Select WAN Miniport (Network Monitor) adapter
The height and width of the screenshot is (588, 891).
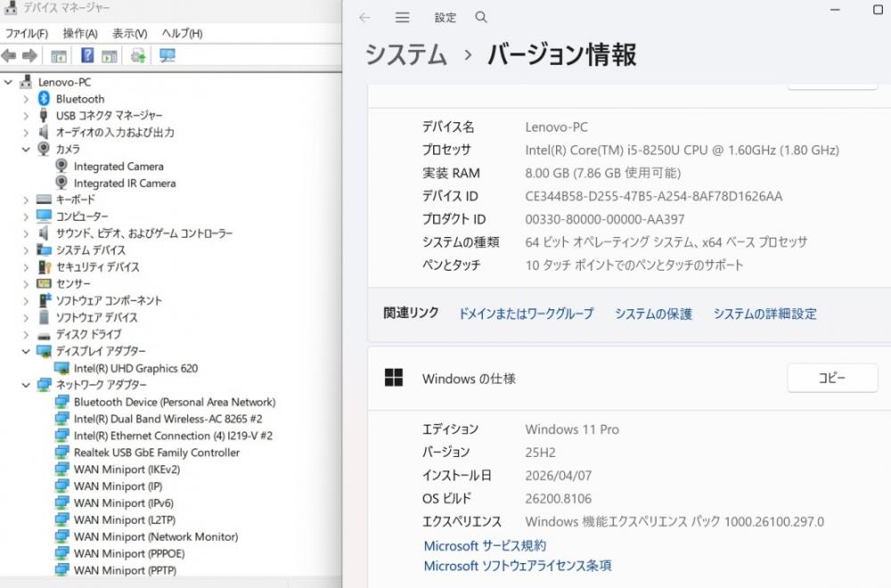(x=156, y=537)
